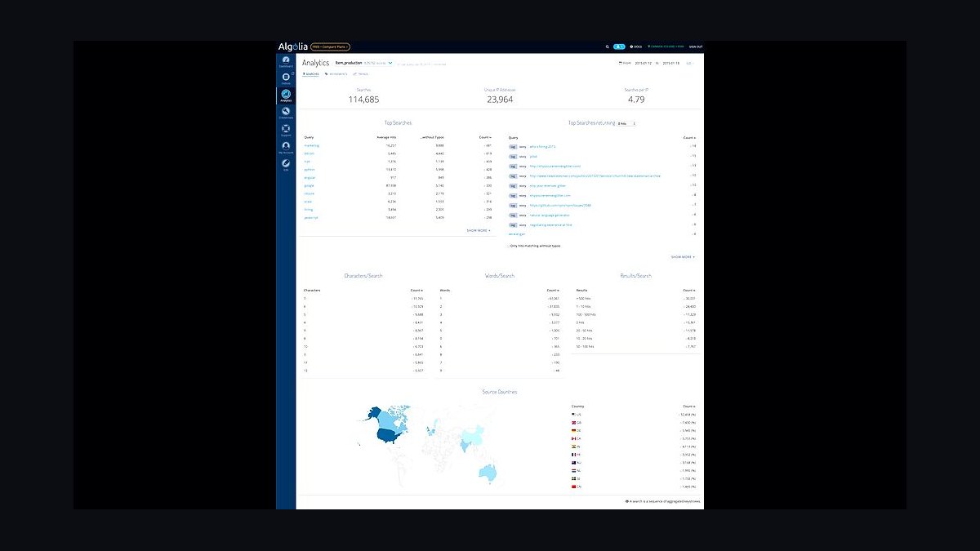Click the Algolia logo
The width and height of the screenshot is (980, 551).
pos(293,47)
